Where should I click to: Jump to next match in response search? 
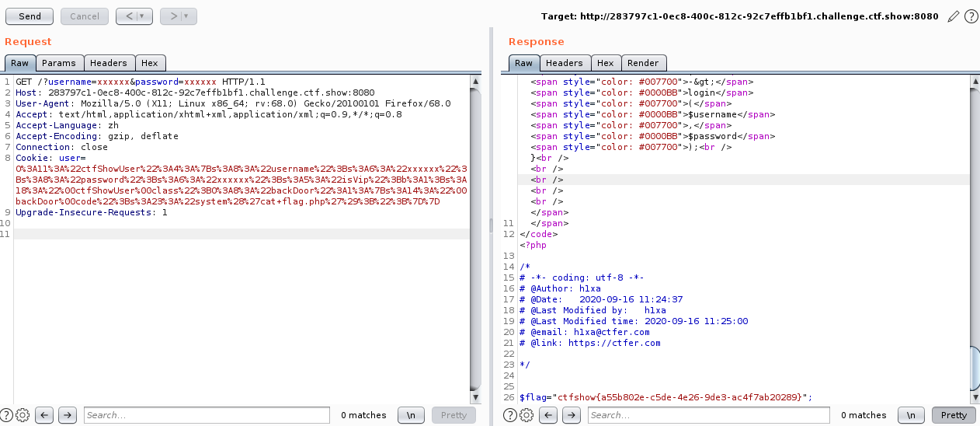click(x=572, y=415)
